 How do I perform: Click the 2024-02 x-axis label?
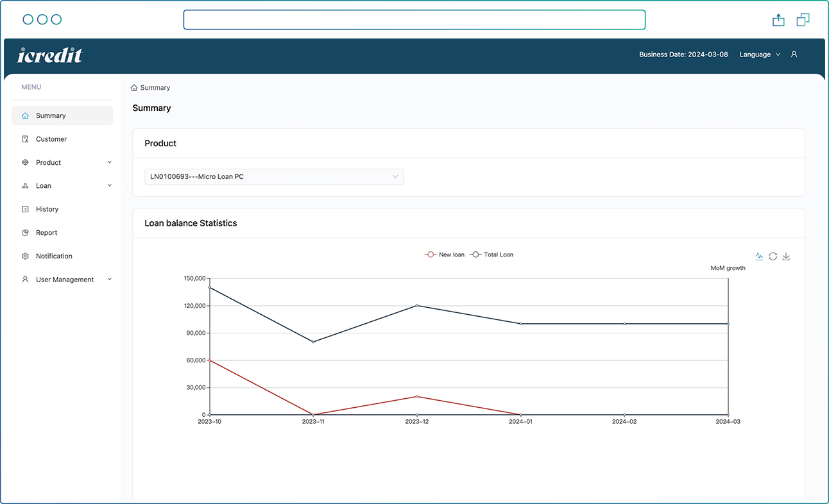[624, 422]
